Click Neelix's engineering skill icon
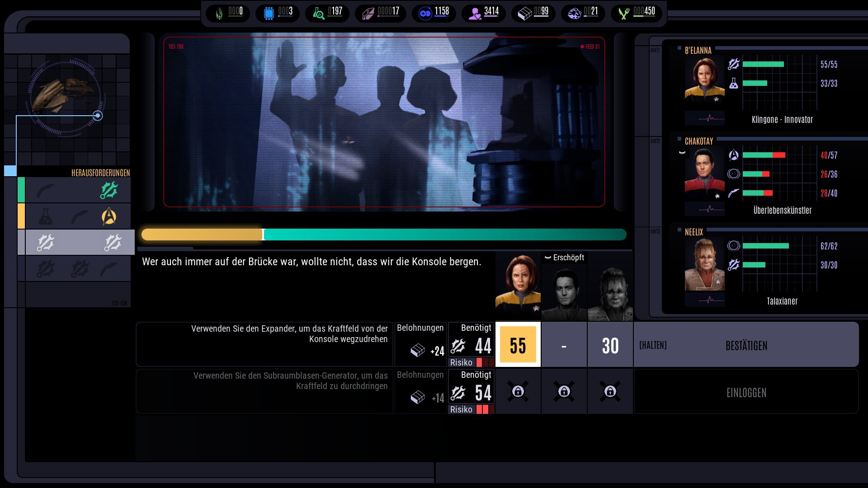Viewport: 868px width, 488px height. click(733, 265)
